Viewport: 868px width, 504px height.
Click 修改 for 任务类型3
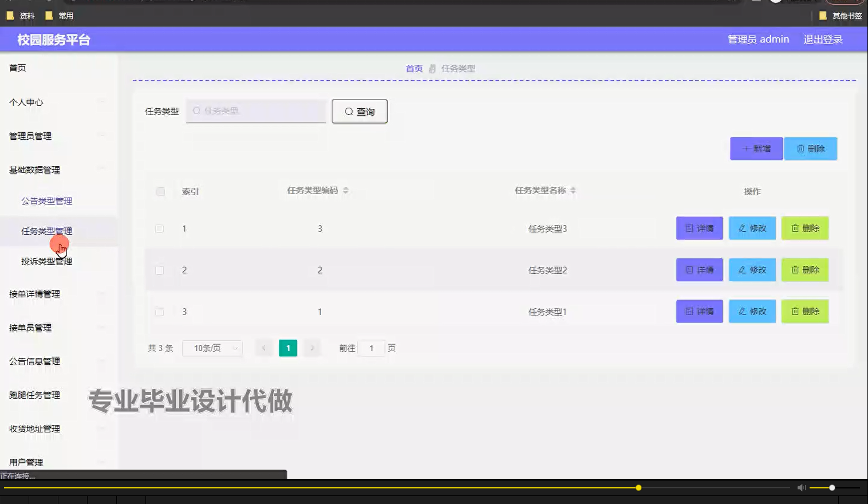pyautogui.click(x=752, y=228)
